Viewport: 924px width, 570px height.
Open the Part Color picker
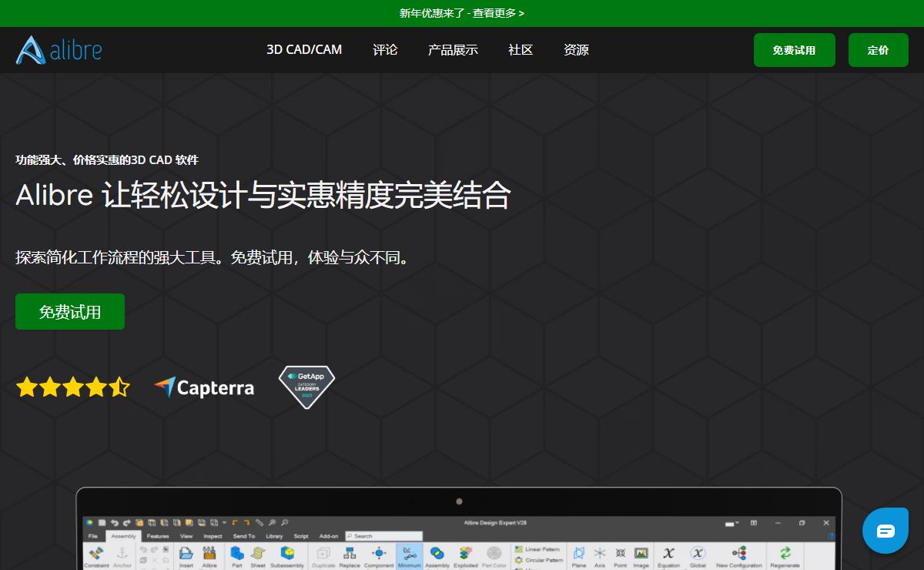(x=494, y=557)
